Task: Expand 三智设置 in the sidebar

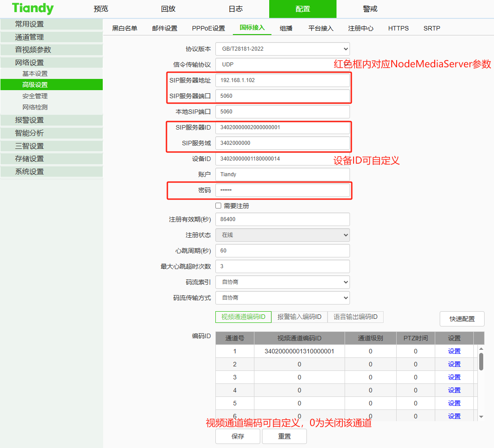Action: click(52, 146)
